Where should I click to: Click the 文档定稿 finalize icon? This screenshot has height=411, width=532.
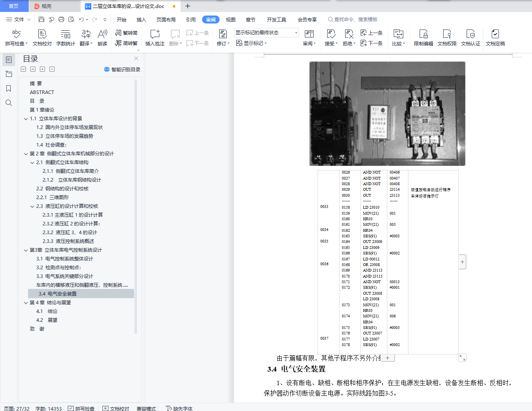[x=495, y=38]
